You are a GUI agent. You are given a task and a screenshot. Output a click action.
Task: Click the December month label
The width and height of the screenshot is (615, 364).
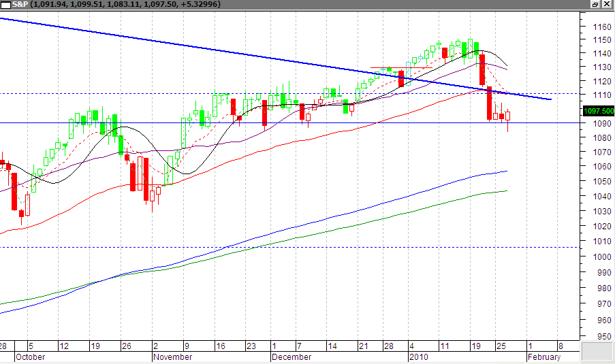pyautogui.click(x=291, y=357)
